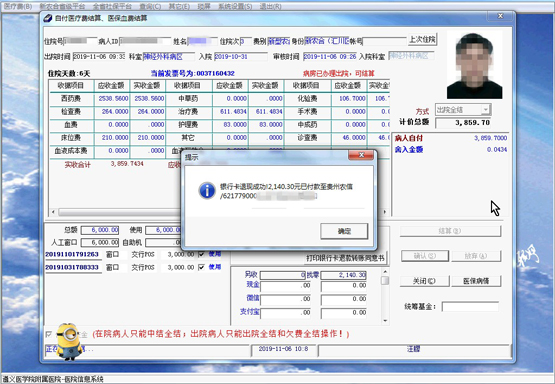Open the 系统设置(S) menu

[x=235, y=6]
